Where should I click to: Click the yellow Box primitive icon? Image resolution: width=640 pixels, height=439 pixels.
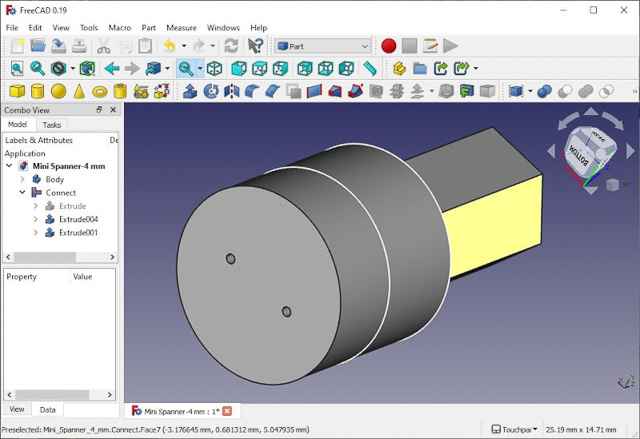click(16, 91)
